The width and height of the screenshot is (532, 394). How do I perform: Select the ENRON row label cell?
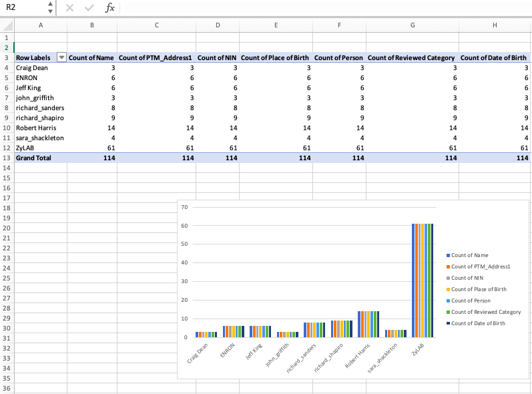41,77
